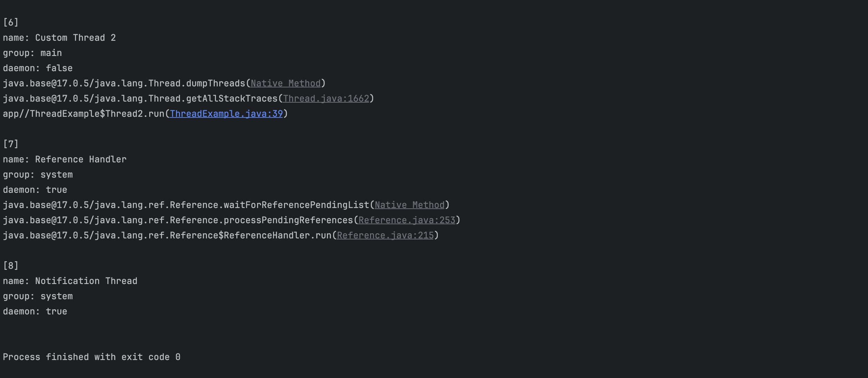Click Native Method link on waitForReferencePendingList line
868x378 pixels.
click(x=410, y=205)
